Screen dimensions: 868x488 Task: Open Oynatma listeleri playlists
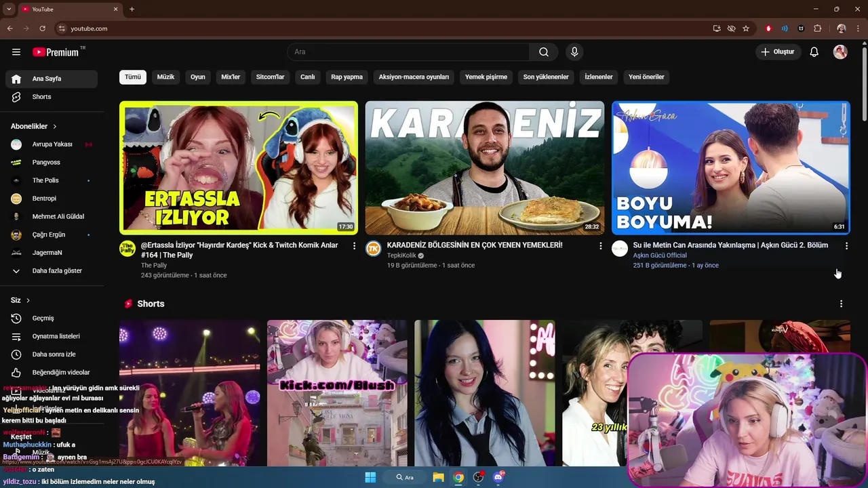coord(52,336)
